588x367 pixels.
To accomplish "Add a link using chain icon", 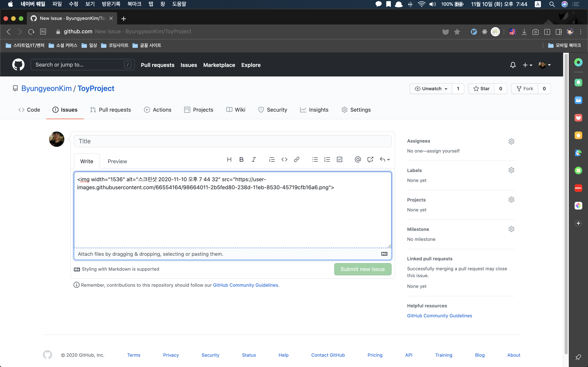I will point(296,159).
